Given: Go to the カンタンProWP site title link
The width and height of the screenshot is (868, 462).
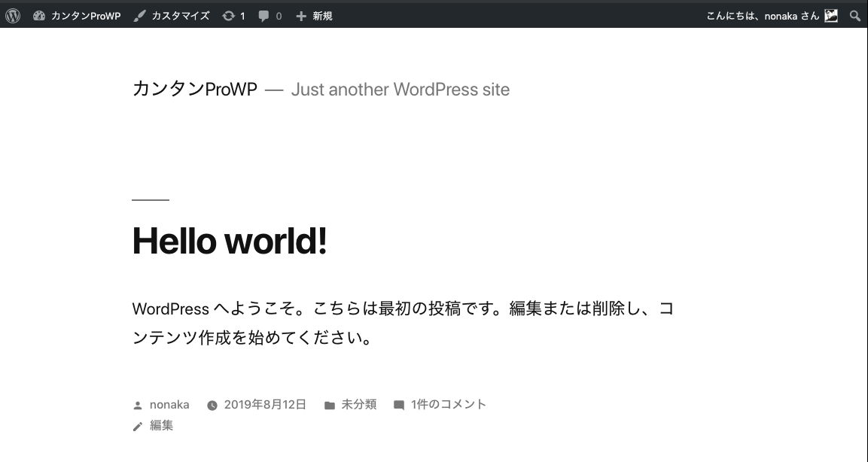Looking at the screenshot, I should click(x=195, y=89).
